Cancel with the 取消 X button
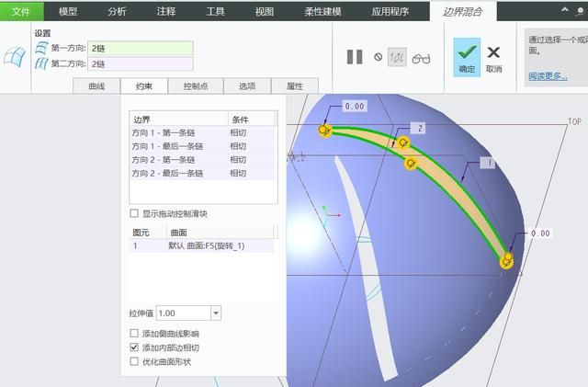 point(493,59)
